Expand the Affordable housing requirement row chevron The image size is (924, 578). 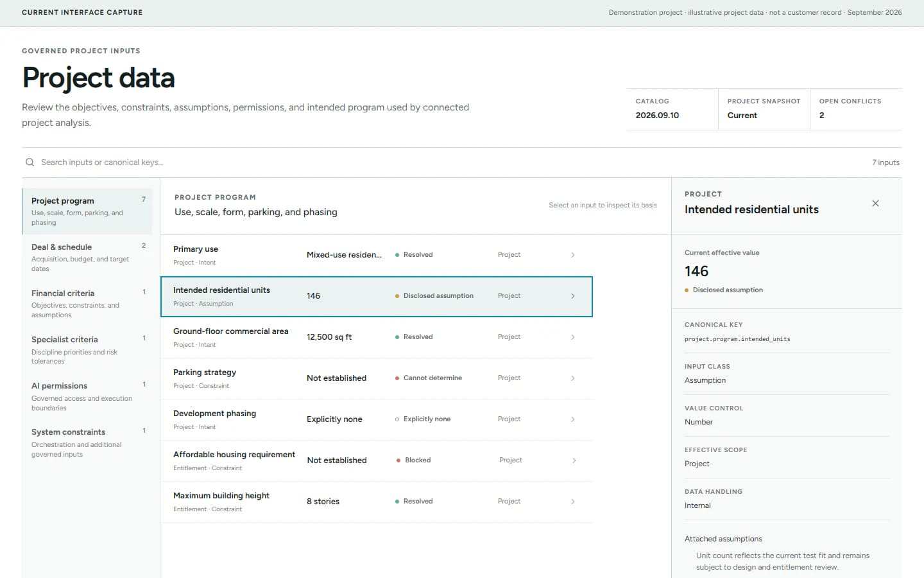574,460
